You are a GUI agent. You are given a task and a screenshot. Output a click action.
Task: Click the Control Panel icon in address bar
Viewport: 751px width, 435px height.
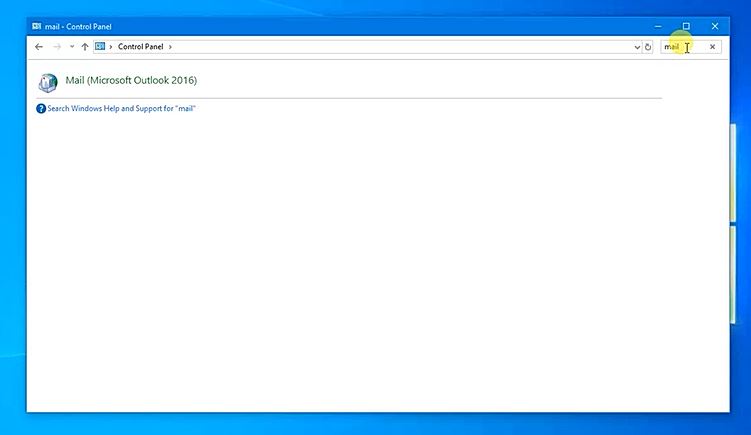(x=100, y=46)
